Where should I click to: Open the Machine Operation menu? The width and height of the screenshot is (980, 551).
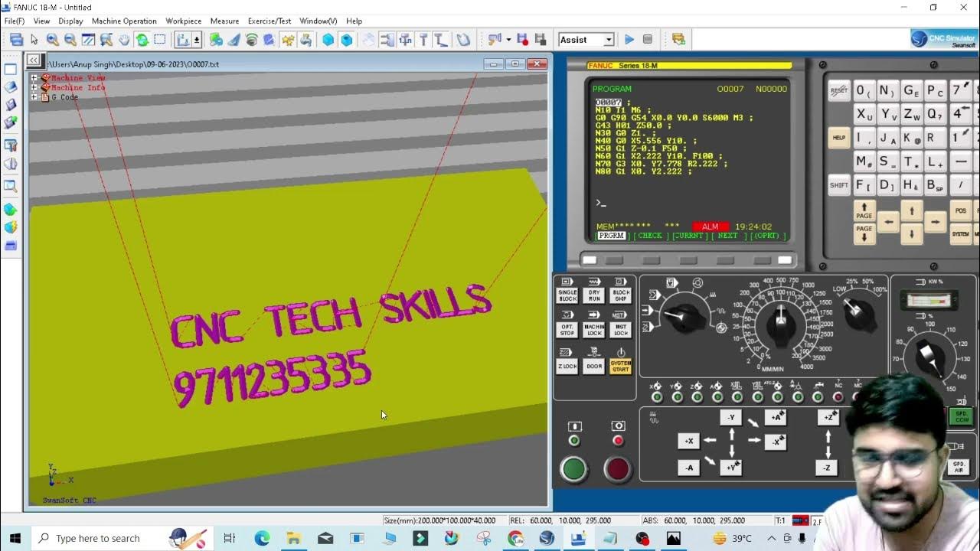pos(124,21)
